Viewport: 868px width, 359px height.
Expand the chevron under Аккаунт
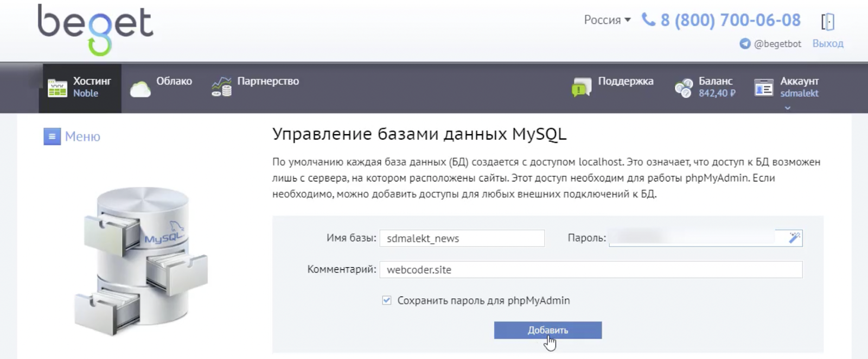click(788, 108)
